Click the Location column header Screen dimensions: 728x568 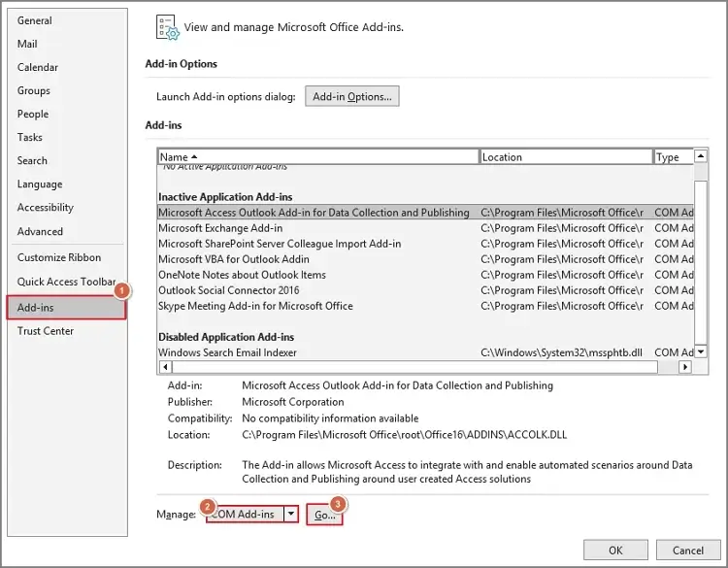point(566,156)
